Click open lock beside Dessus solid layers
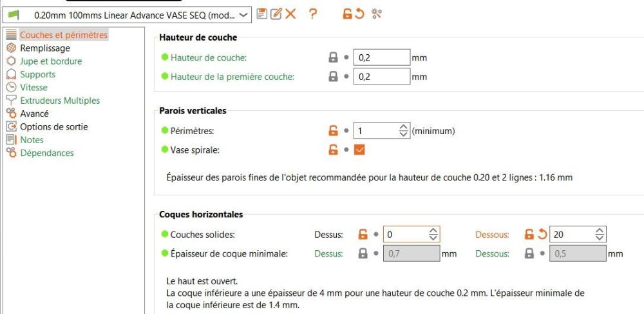This screenshot has width=644, height=314. pos(363,234)
